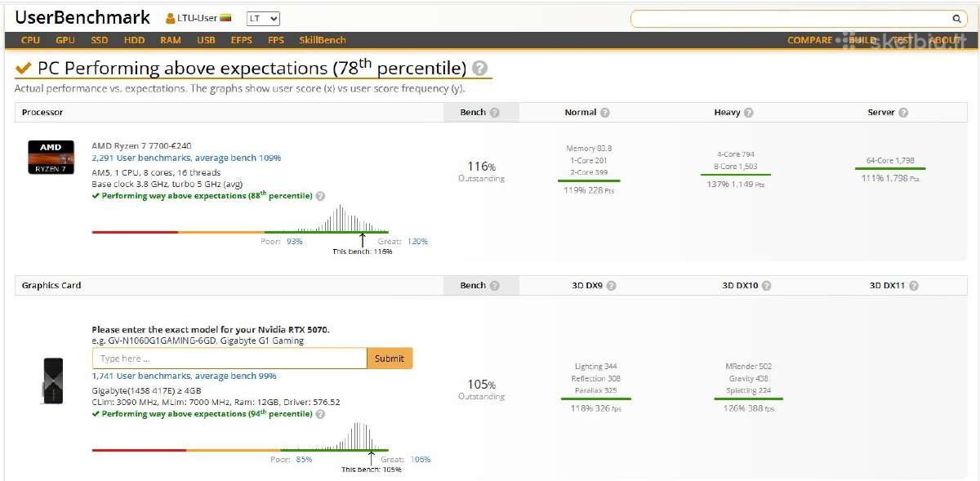980x481 pixels.
Task: Click the 'Processor' section header
Action: tap(42, 113)
